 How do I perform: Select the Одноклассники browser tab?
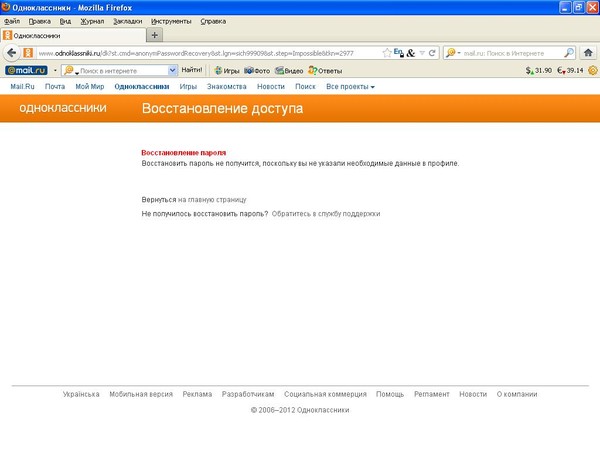(x=73, y=36)
